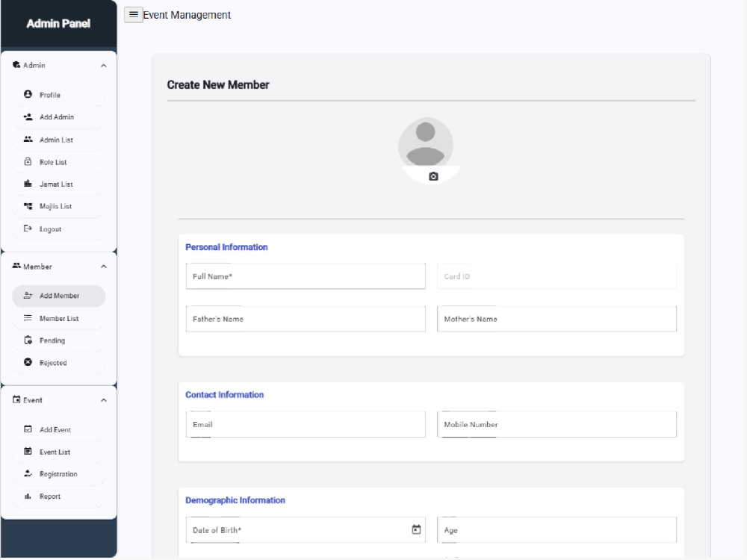Collapse the Admin section chevron
This screenshot has height=560, width=747.
point(103,65)
